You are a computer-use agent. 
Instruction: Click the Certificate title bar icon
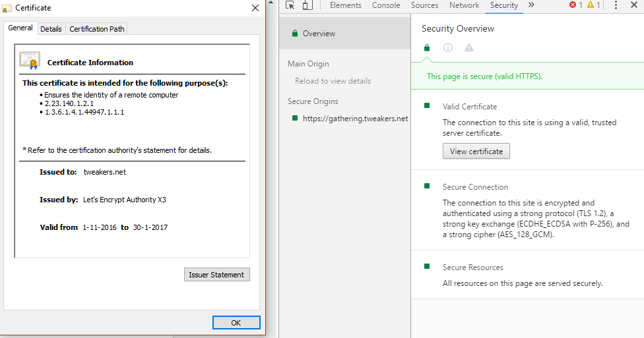(x=7, y=8)
